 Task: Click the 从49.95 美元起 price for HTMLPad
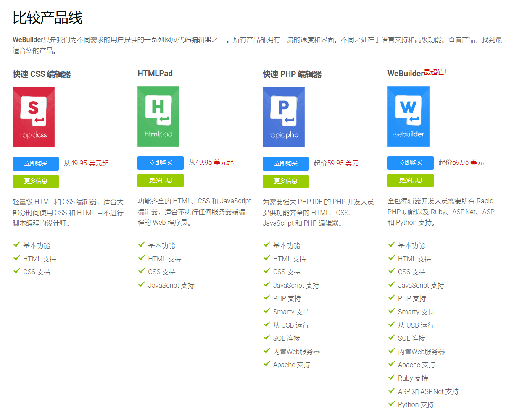click(211, 163)
